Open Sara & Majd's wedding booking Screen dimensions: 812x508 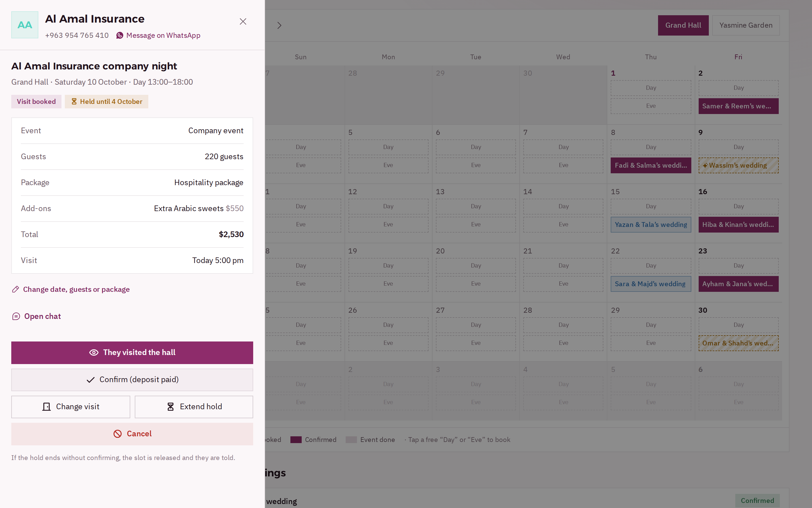651,284
